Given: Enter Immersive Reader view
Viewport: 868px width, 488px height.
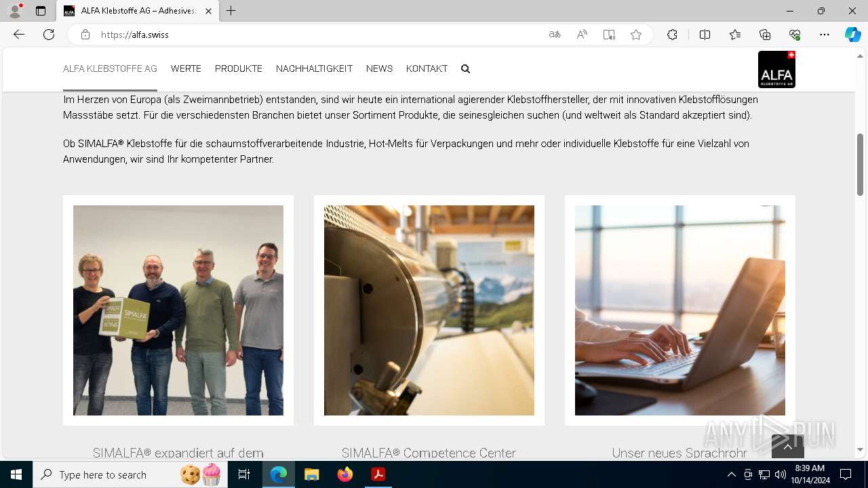Looking at the screenshot, I should [x=609, y=35].
